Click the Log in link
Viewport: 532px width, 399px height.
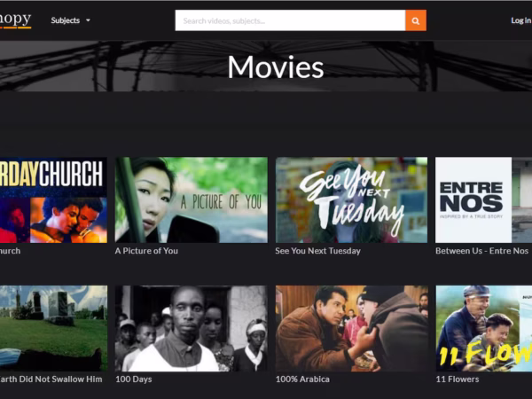point(521,20)
